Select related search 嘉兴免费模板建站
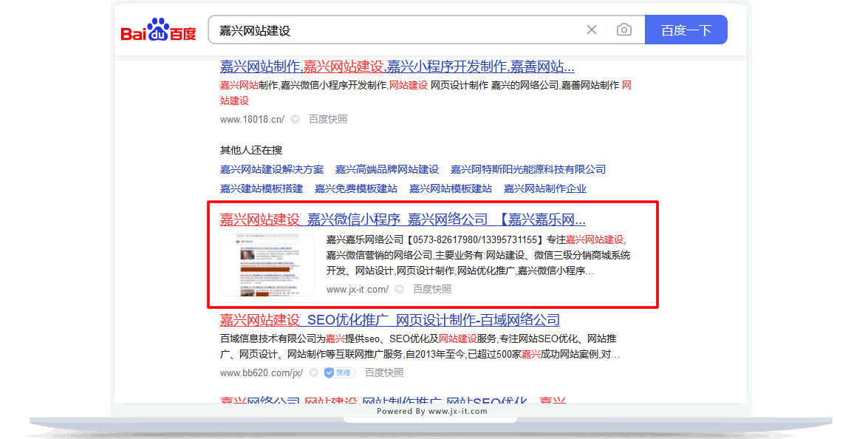Screen dimensions: 868x439 pos(356,188)
